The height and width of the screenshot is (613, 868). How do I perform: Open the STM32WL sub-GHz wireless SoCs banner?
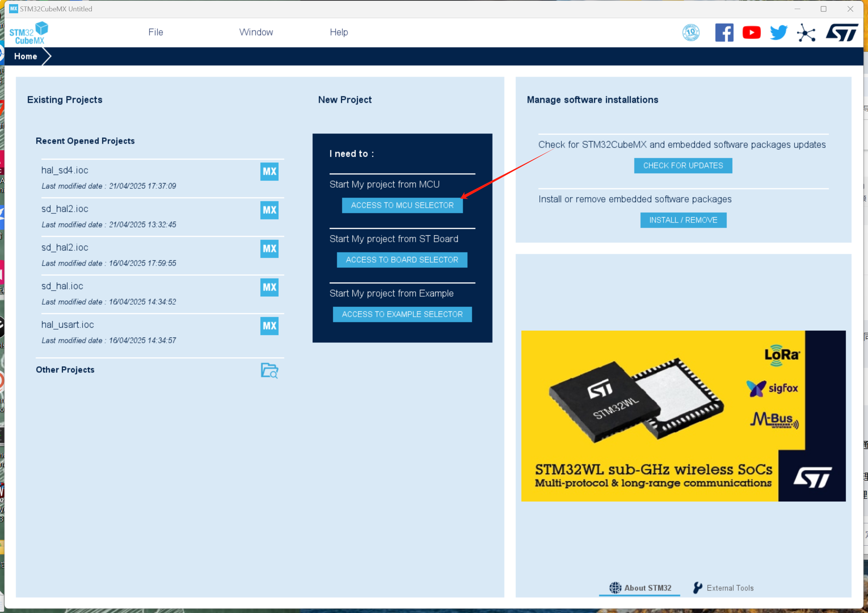point(683,416)
